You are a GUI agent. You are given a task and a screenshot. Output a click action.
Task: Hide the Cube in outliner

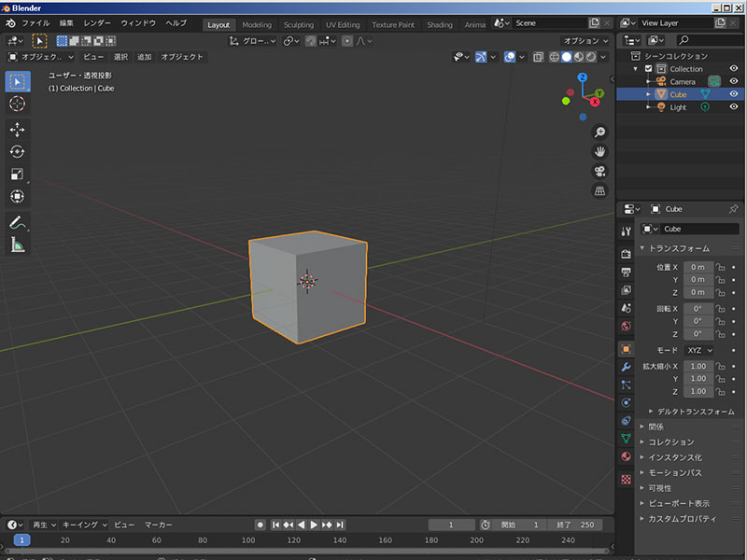(733, 94)
